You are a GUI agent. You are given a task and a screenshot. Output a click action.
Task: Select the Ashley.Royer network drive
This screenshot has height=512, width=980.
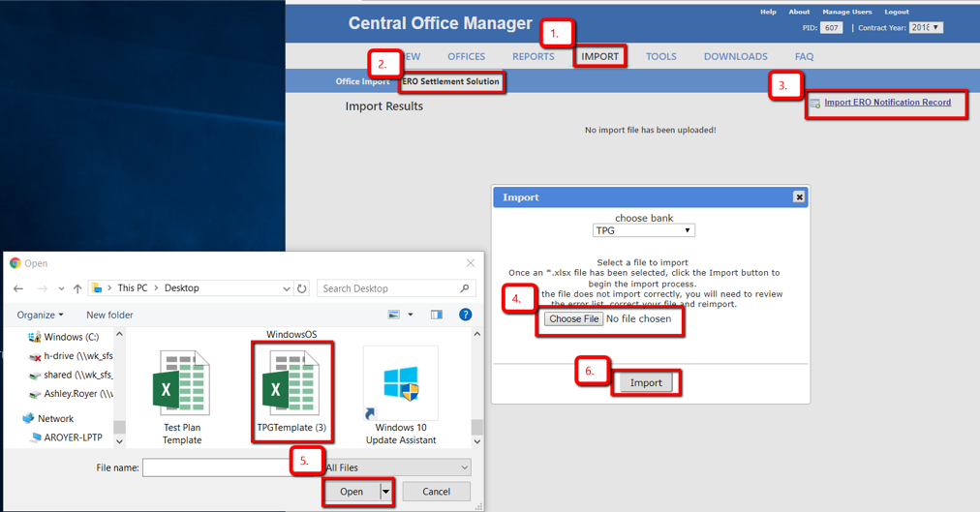tap(71, 393)
